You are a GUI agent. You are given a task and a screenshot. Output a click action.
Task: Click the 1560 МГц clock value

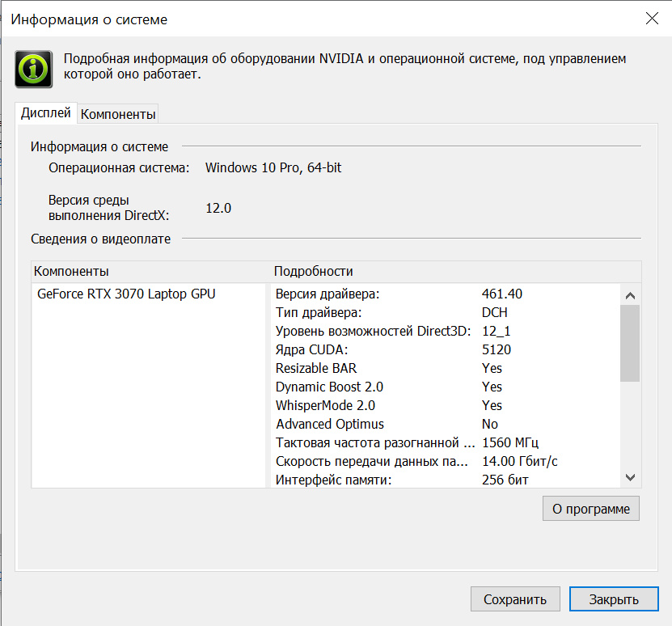[510, 442]
